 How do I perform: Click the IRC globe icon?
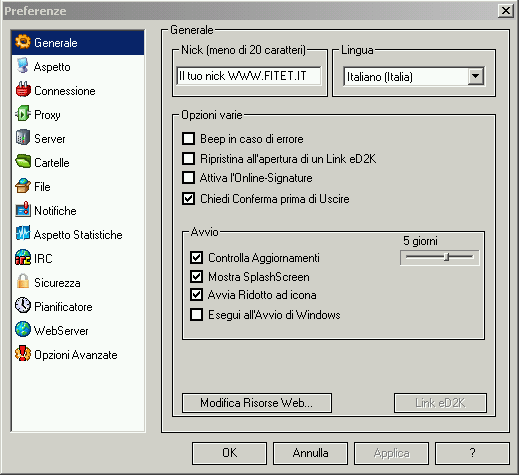pos(23,258)
